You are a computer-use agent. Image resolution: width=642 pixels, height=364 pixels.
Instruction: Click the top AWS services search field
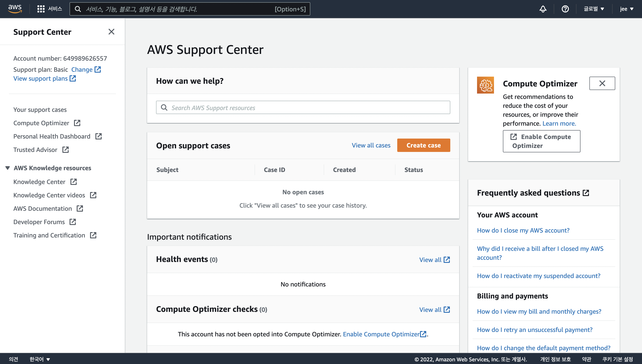click(x=189, y=9)
